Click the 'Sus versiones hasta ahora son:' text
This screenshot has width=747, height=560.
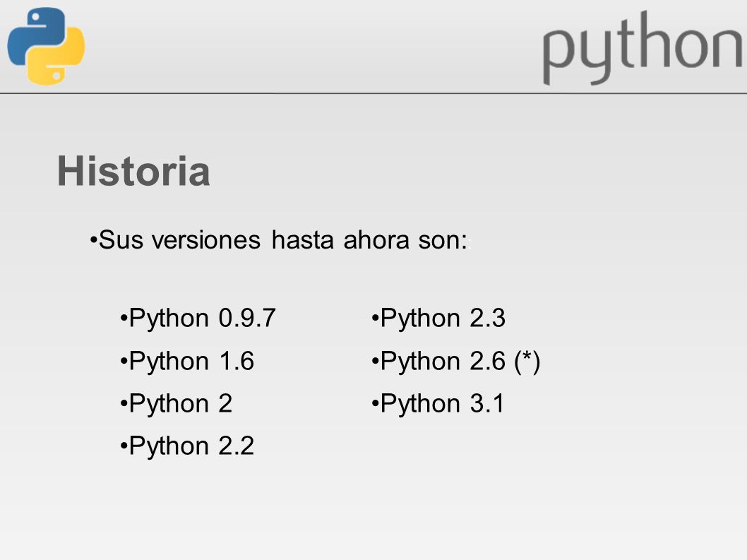coord(283,239)
